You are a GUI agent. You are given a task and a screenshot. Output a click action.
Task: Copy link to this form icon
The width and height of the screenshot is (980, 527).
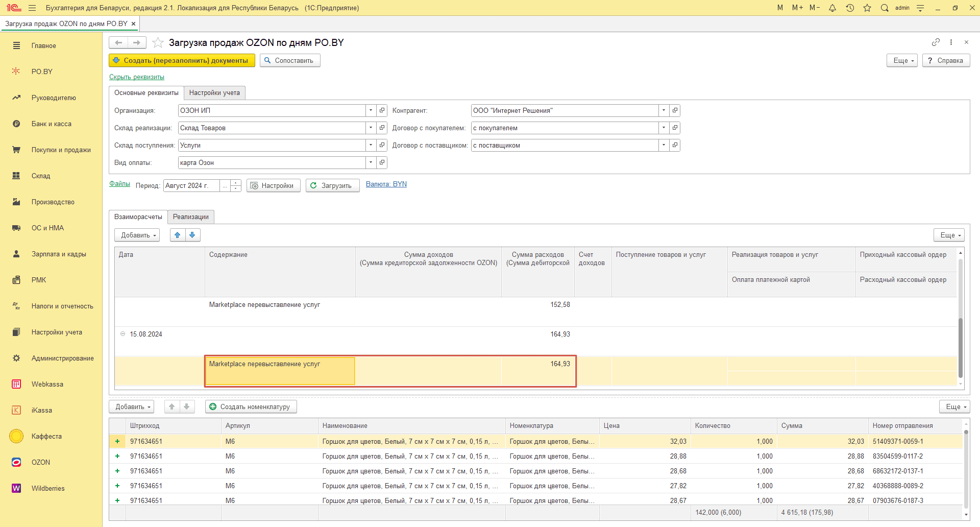pyautogui.click(x=936, y=42)
